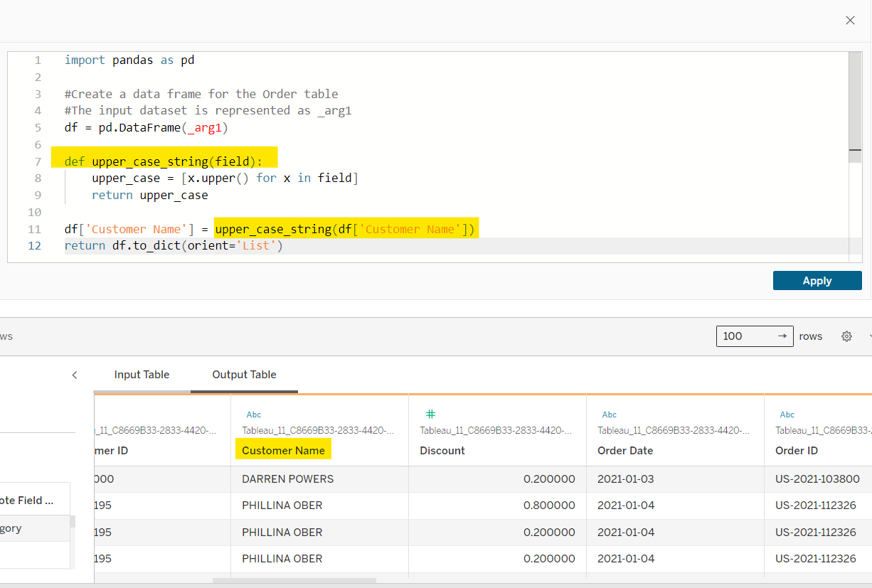Click the import pandas line in editor

pyautogui.click(x=129, y=60)
